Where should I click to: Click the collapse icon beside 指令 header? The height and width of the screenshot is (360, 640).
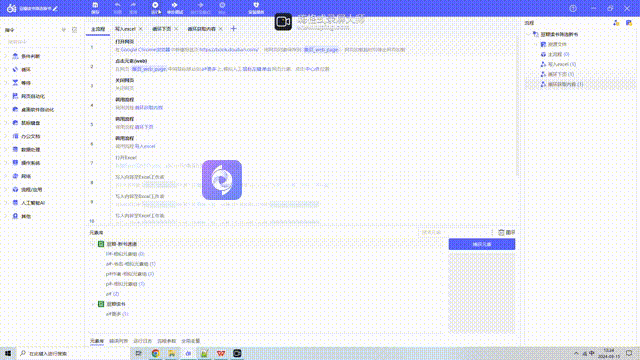[x=64, y=30]
